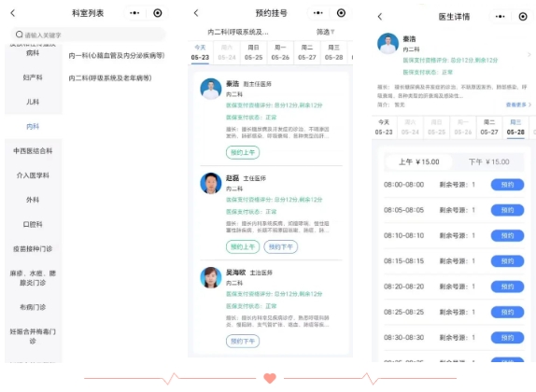This screenshot has height=392, width=536.
Task: Tap doctor name 赵磊 in the list
Action: point(233,178)
